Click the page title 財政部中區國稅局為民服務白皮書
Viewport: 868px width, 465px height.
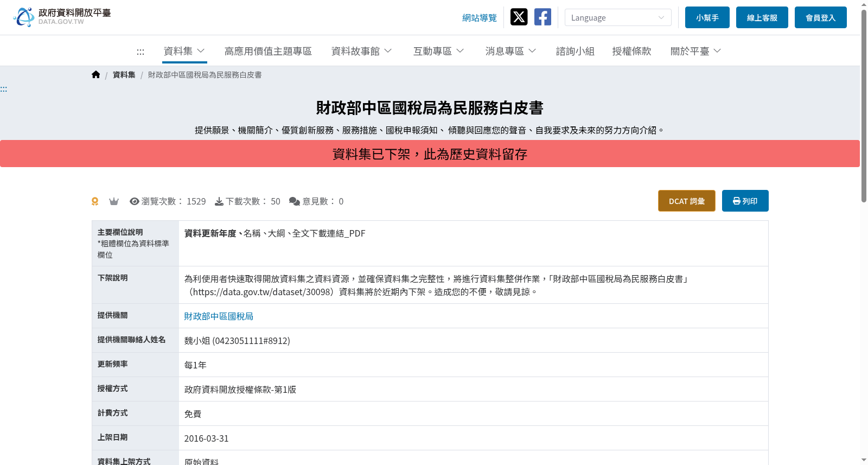[x=430, y=108]
